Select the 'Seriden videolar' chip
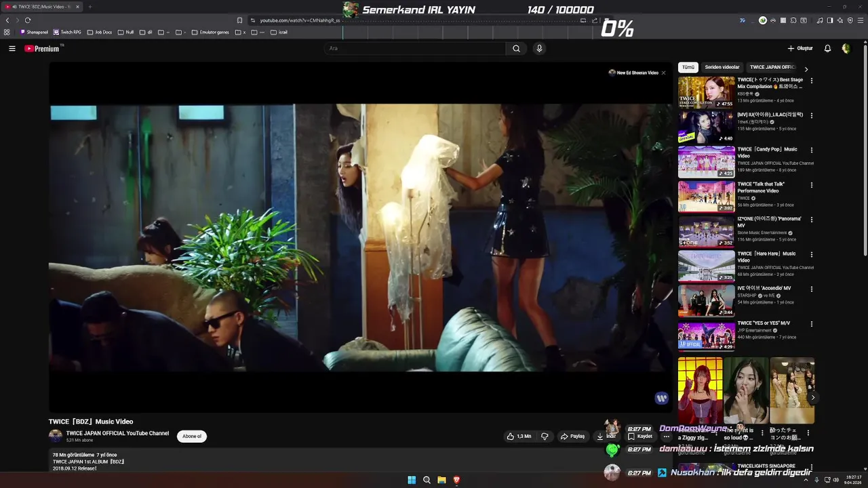868x488 pixels. coord(722,67)
